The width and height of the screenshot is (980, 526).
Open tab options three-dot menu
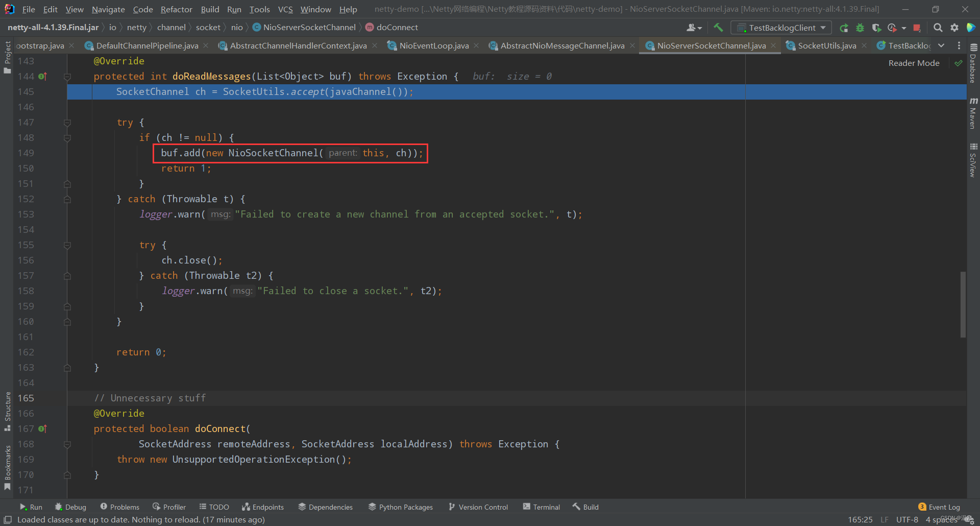click(x=959, y=45)
